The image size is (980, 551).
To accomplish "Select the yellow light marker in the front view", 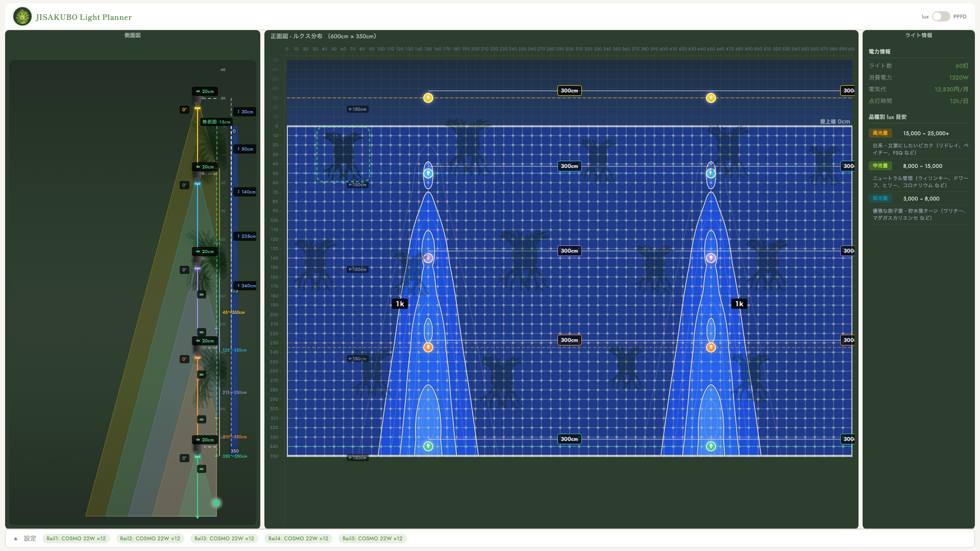I will 428,97.
